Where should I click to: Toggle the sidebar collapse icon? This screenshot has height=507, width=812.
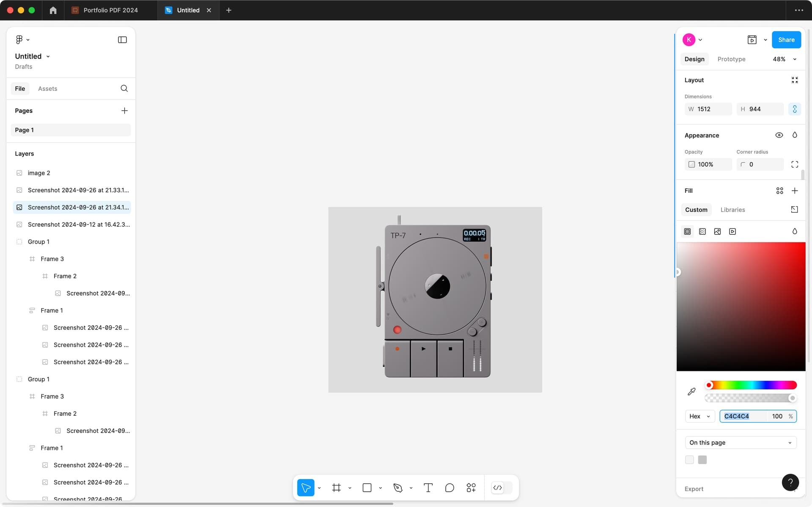point(122,40)
